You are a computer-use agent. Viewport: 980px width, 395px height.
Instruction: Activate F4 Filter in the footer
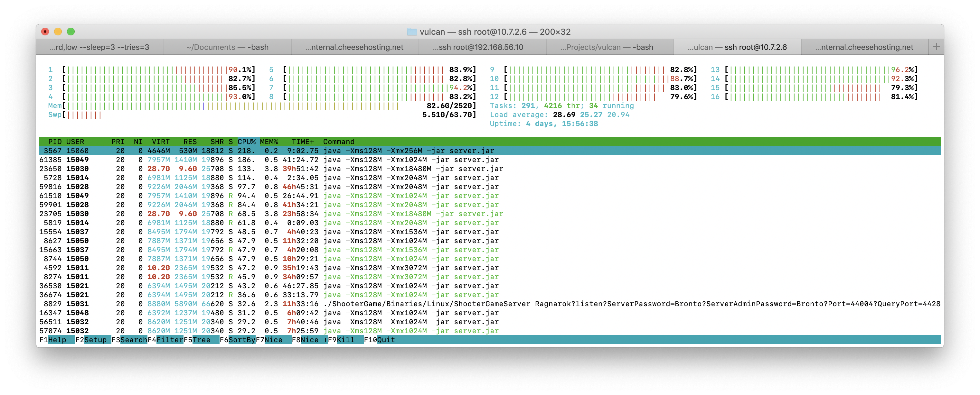[x=169, y=340]
